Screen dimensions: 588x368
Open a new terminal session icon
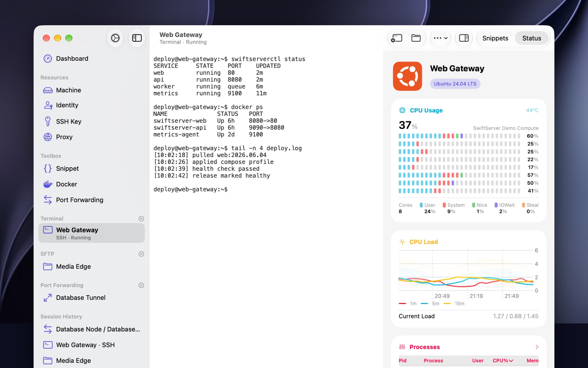click(x=397, y=38)
